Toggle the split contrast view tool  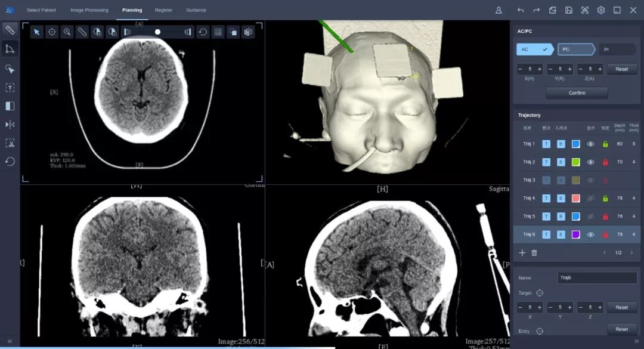(x=10, y=106)
